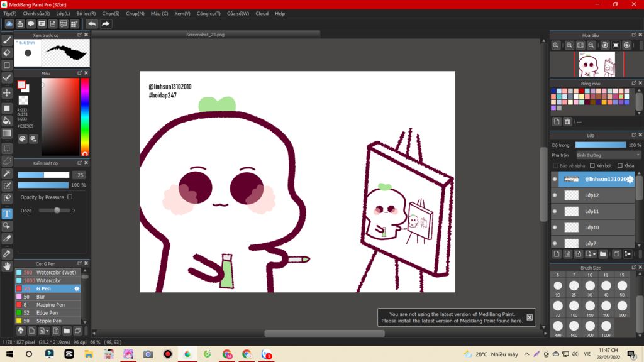The height and width of the screenshot is (362, 644).
Task: Adjust the Độ trong layer opacity slider
Action: (601, 145)
